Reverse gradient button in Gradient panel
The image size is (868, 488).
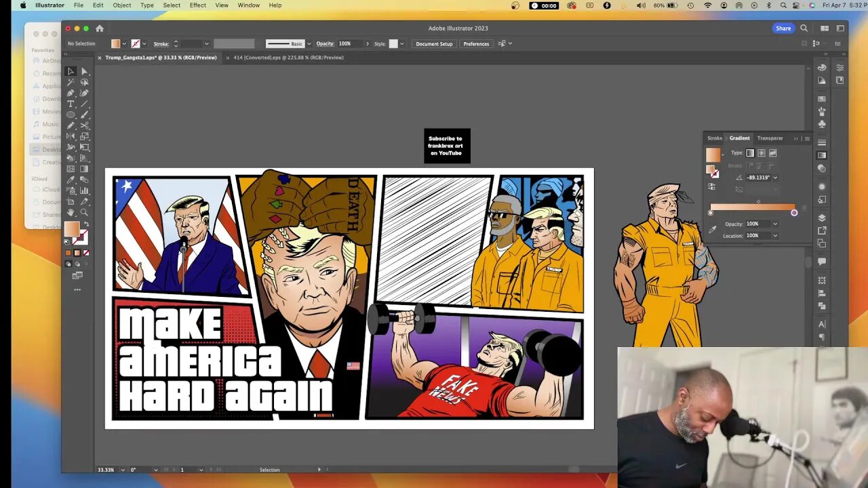click(x=711, y=186)
